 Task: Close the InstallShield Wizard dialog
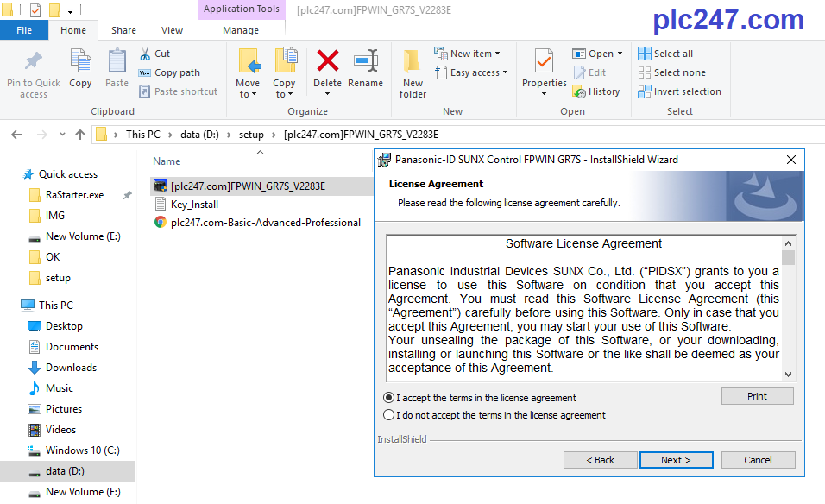pos(790,160)
